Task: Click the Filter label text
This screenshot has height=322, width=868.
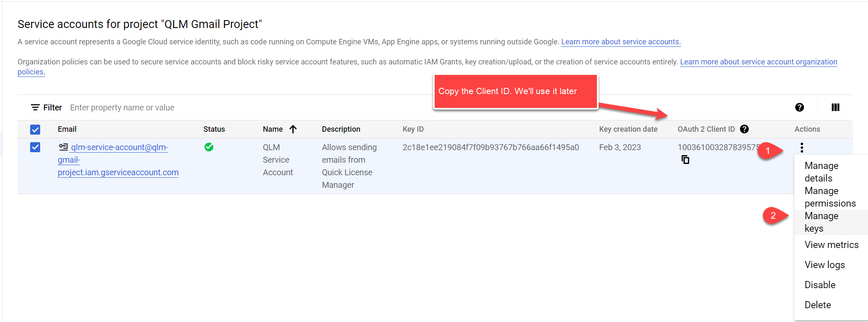Action: point(53,107)
